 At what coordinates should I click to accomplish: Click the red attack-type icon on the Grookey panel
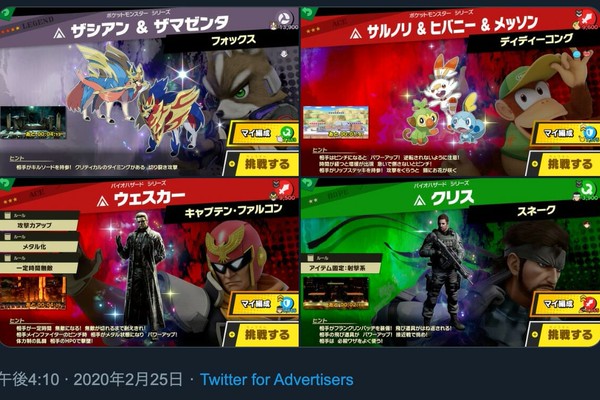[x=588, y=18]
